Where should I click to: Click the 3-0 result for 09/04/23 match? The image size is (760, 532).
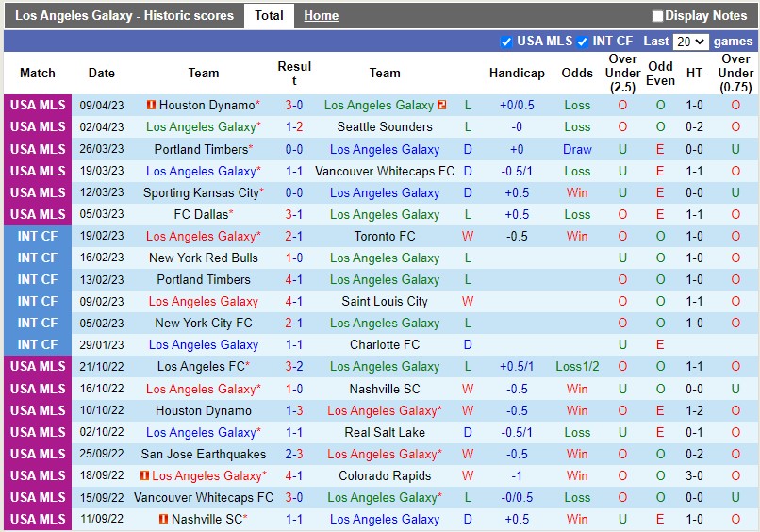coord(294,105)
